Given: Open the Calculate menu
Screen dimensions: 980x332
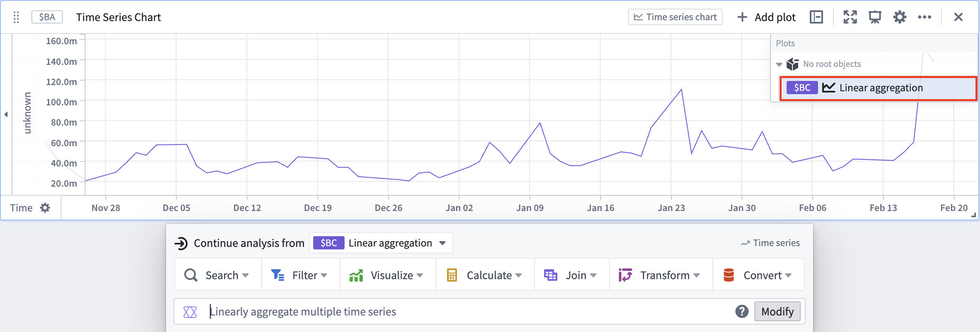Looking at the screenshot, I should pyautogui.click(x=485, y=275).
